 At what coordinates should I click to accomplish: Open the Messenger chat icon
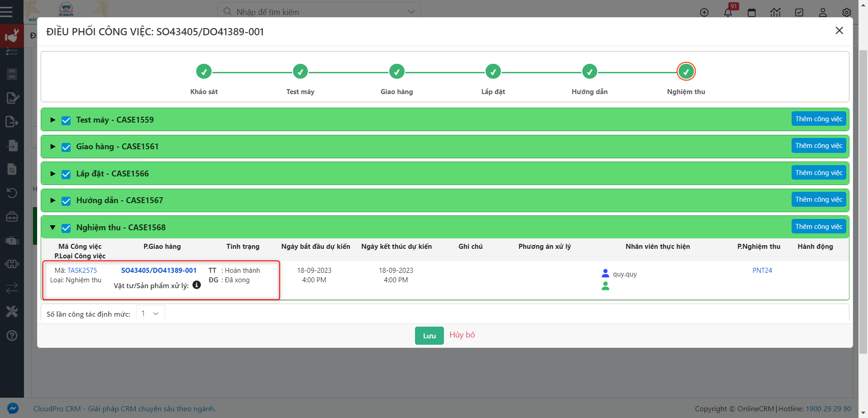point(13,408)
